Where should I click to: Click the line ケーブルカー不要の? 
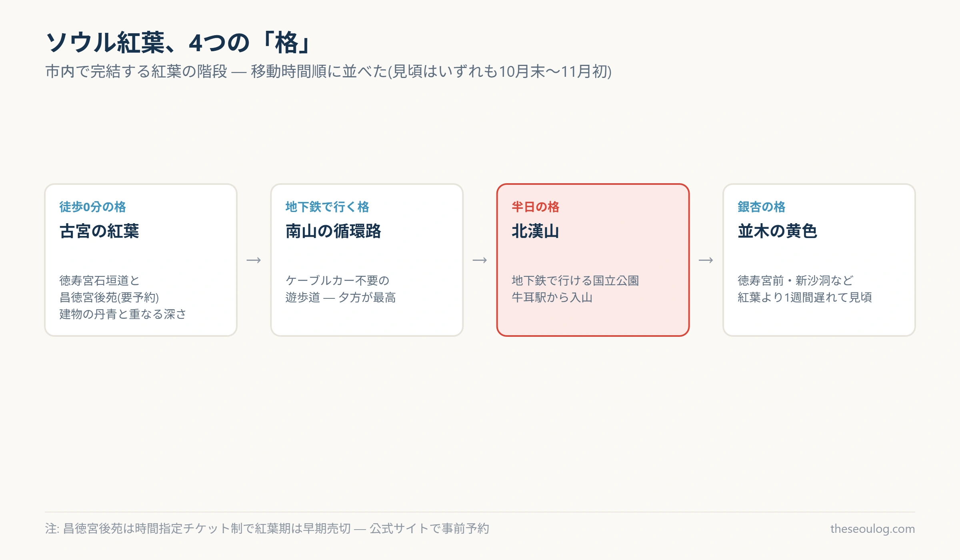[337, 280]
